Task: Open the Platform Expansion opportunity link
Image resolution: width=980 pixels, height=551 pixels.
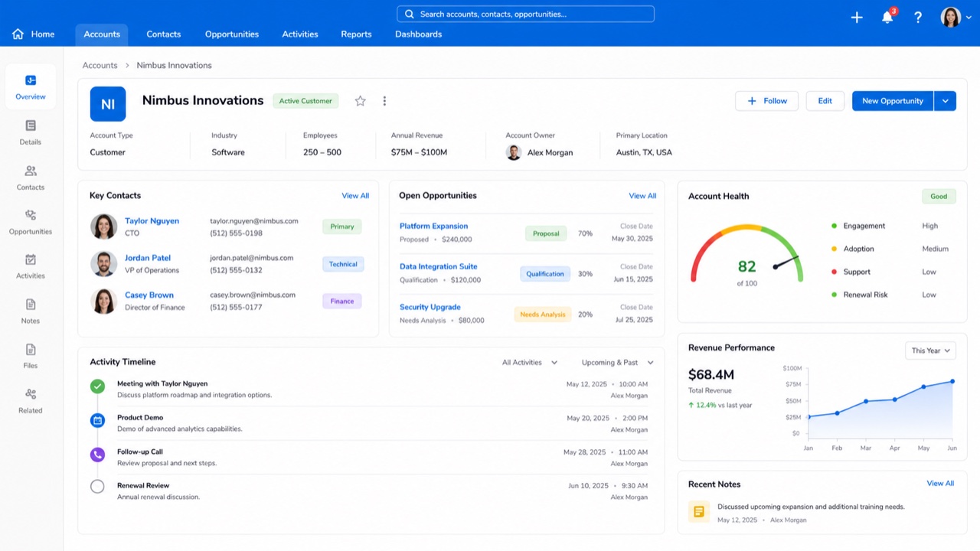Action: tap(433, 227)
